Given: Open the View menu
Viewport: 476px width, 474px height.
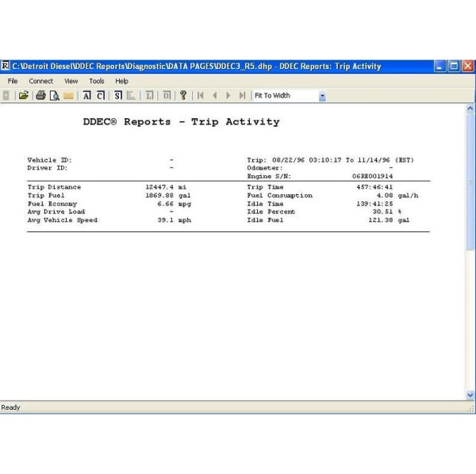Looking at the screenshot, I should pyautogui.click(x=71, y=81).
